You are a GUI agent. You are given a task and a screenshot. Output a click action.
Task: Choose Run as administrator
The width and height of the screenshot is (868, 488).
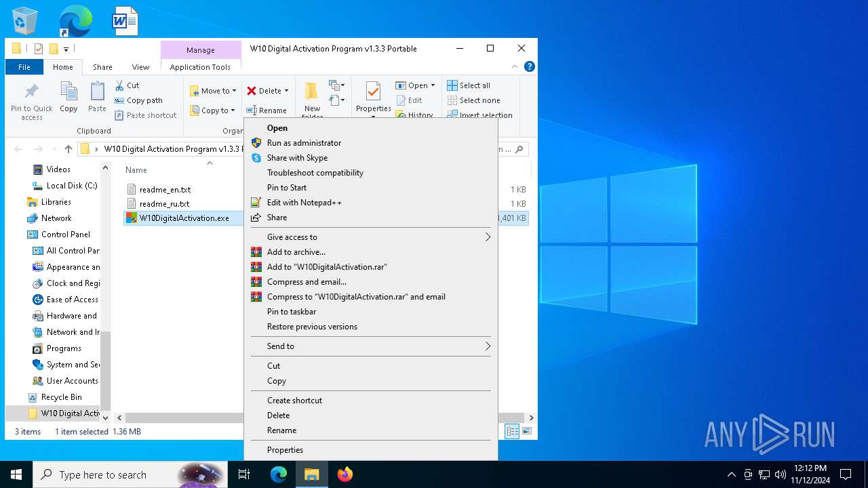coord(370,143)
